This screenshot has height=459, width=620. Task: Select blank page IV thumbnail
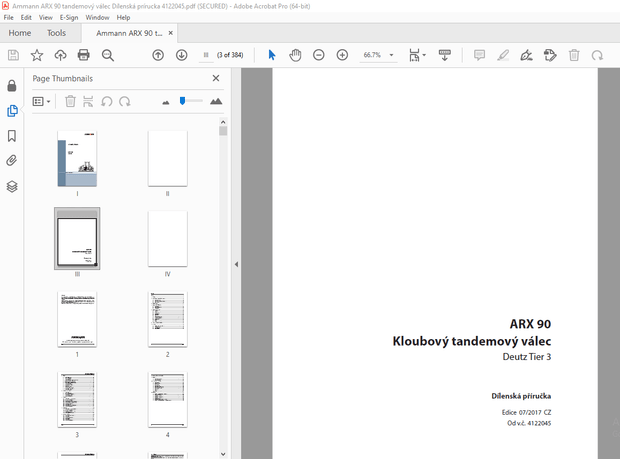coord(168,238)
